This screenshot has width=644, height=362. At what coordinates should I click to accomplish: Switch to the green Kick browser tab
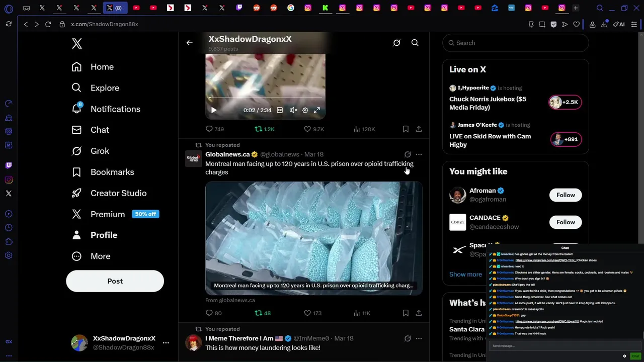coord(325,8)
